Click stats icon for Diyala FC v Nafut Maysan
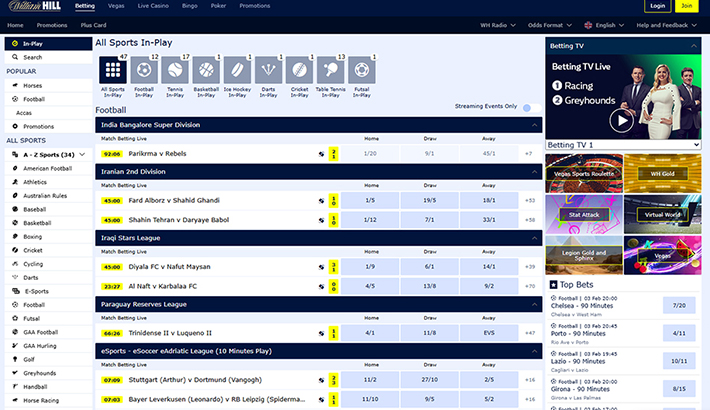 pyautogui.click(x=321, y=267)
